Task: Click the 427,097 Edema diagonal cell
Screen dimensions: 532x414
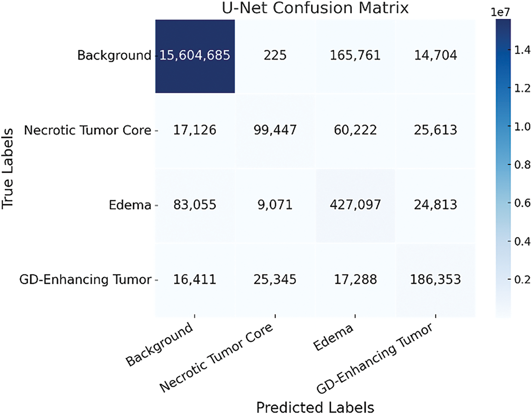Action: pyautogui.click(x=355, y=205)
